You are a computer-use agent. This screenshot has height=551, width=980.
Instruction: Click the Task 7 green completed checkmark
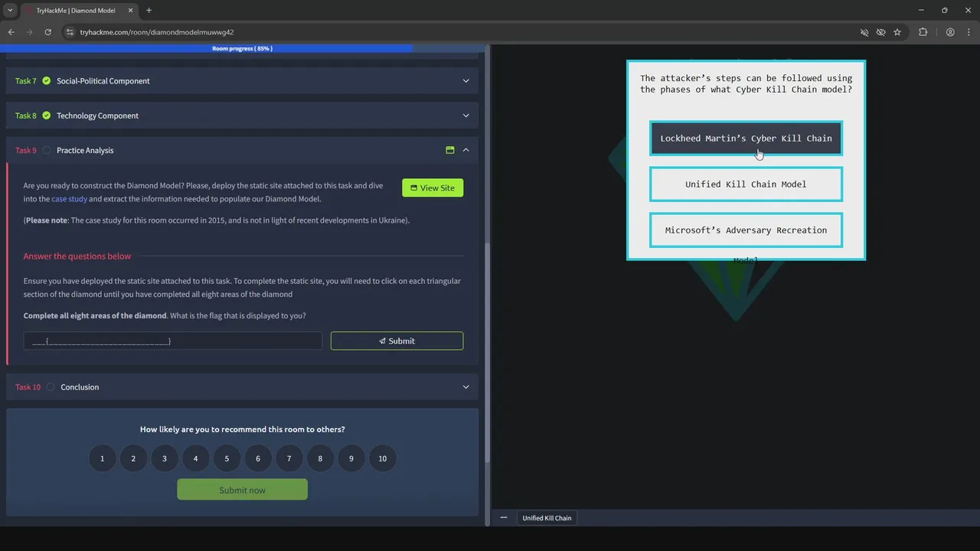coord(47,81)
